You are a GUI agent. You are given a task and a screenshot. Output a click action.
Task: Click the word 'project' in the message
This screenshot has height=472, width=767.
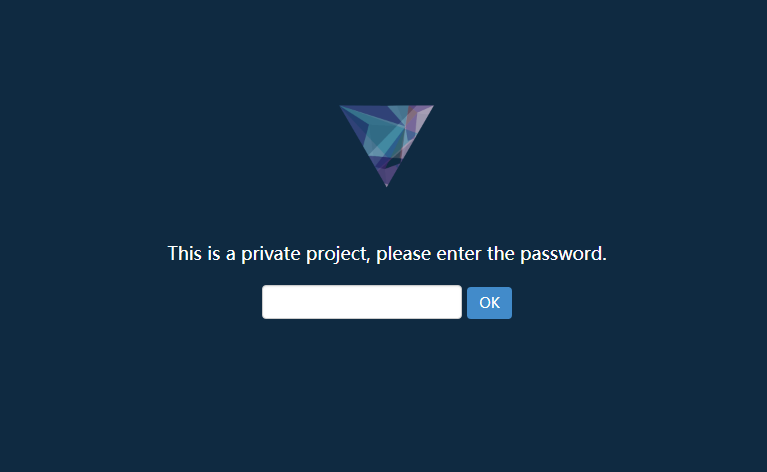point(337,254)
